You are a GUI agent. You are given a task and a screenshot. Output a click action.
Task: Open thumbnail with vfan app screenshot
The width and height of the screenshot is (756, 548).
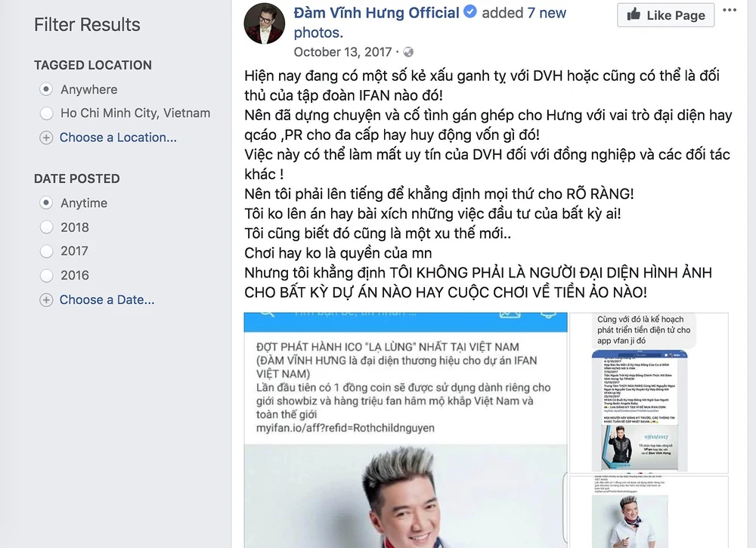pos(649,393)
